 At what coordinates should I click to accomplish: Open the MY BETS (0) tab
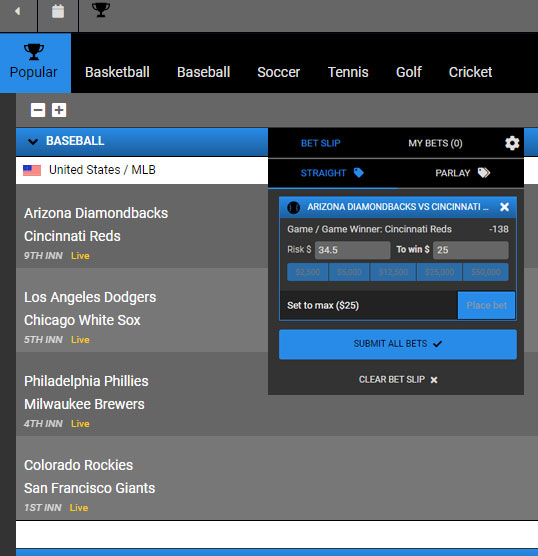pyautogui.click(x=435, y=143)
